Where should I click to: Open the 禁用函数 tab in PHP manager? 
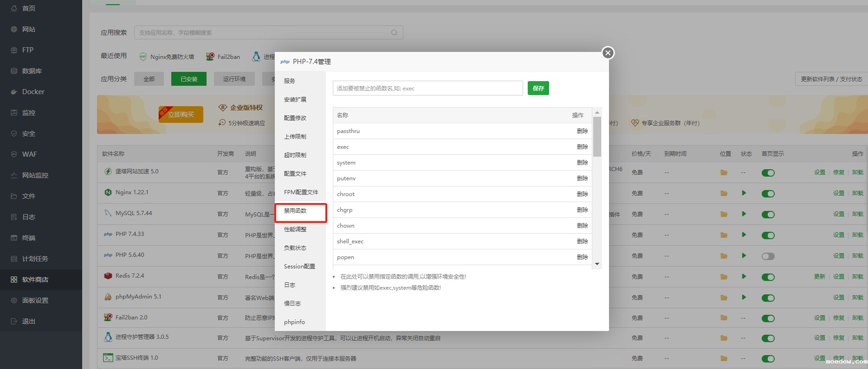tap(295, 211)
